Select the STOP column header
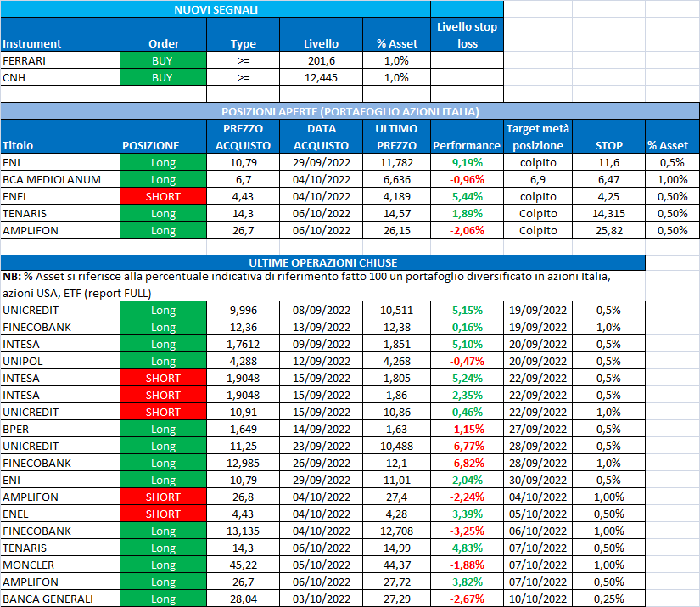This screenshot has height=607, width=700. point(609,137)
